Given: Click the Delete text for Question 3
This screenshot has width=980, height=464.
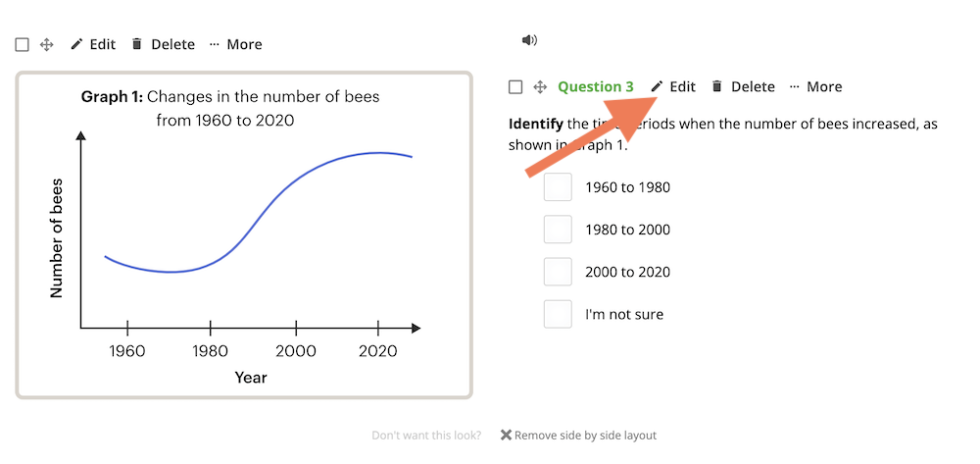Looking at the screenshot, I should click(x=753, y=87).
